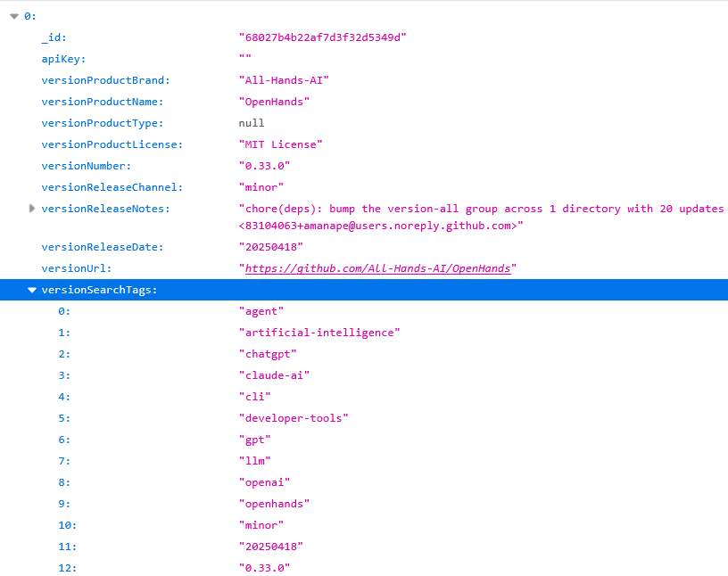
Task: Click the "gpt" tag value
Action: point(254,440)
